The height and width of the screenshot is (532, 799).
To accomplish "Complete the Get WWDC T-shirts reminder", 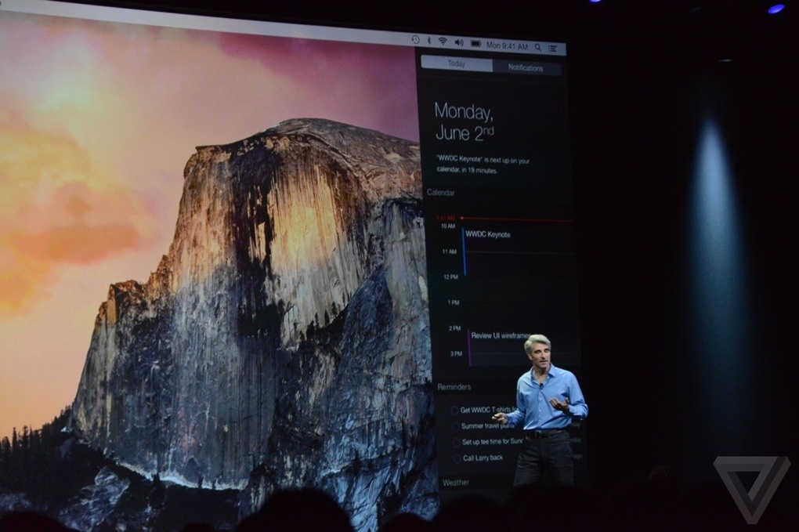I will pos(454,411).
